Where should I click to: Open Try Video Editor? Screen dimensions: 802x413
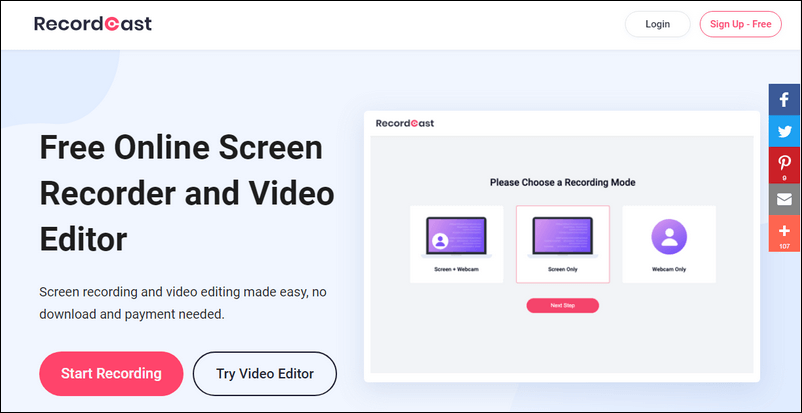pos(265,374)
